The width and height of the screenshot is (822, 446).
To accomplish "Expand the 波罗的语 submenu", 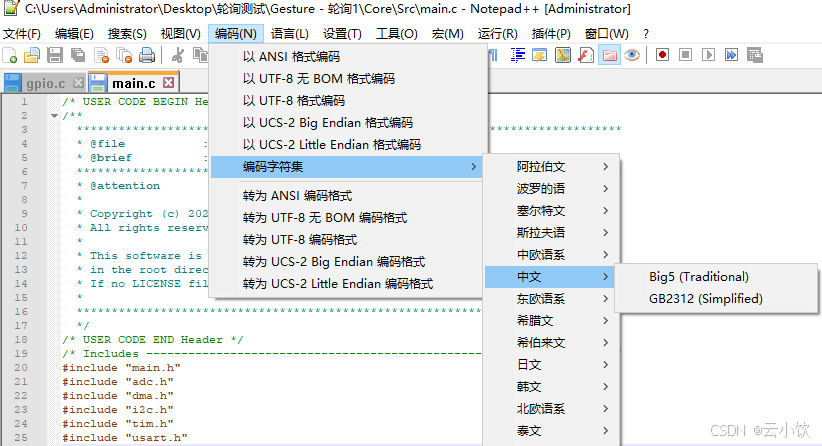I will point(551,189).
